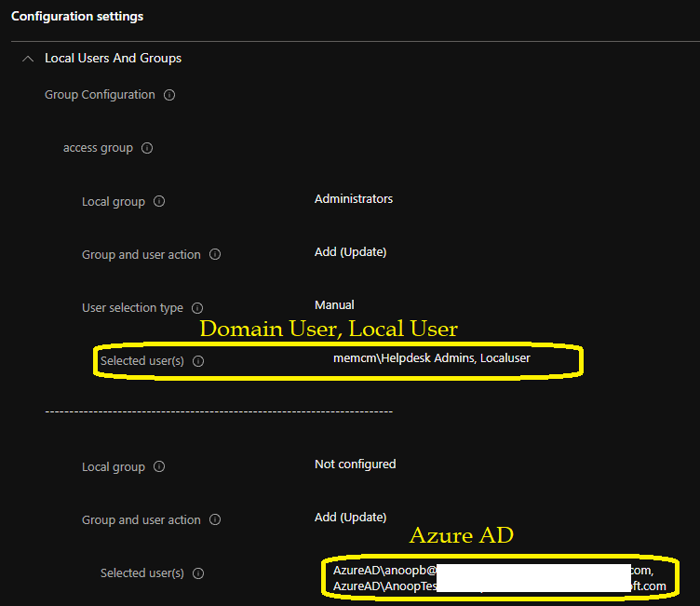
Task: Open info icon for Local group set to Administrators
Action: [x=159, y=201]
